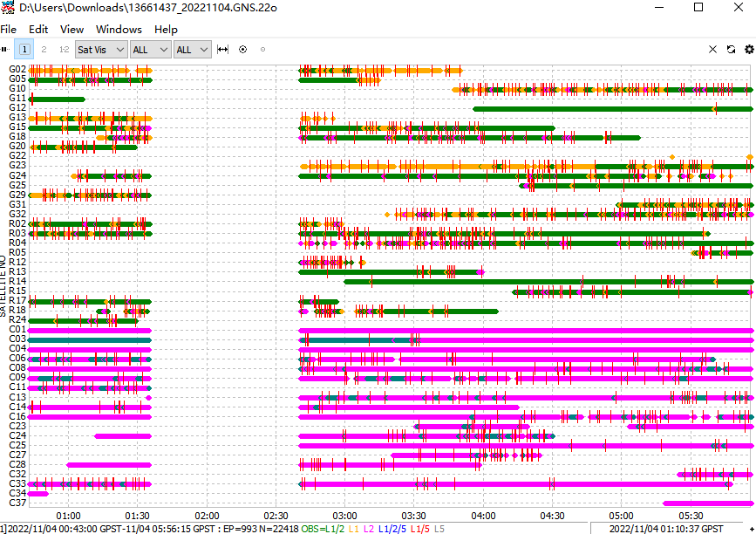The height and width of the screenshot is (534, 756).
Task: Expand the first ALL dropdown
Action: (150, 50)
